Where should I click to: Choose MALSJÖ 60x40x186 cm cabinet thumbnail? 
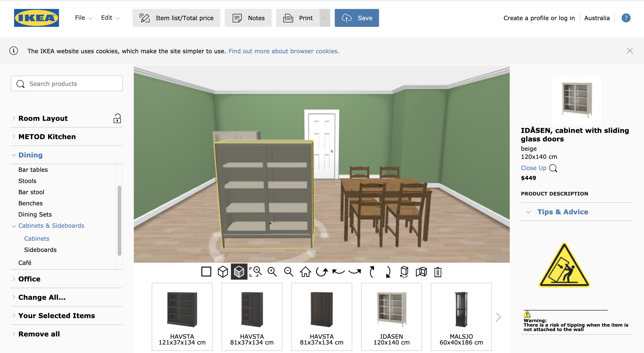(x=461, y=317)
